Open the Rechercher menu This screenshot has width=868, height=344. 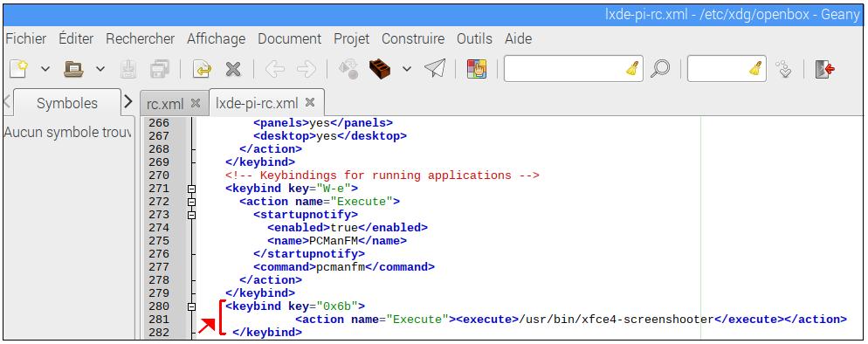140,39
